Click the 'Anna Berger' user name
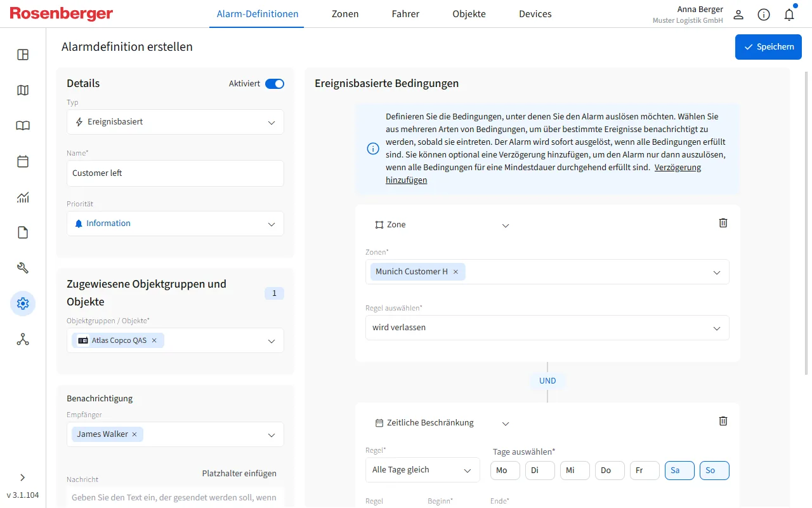Screen dimensions: 812x508 pyautogui.click(x=700, y=10)
